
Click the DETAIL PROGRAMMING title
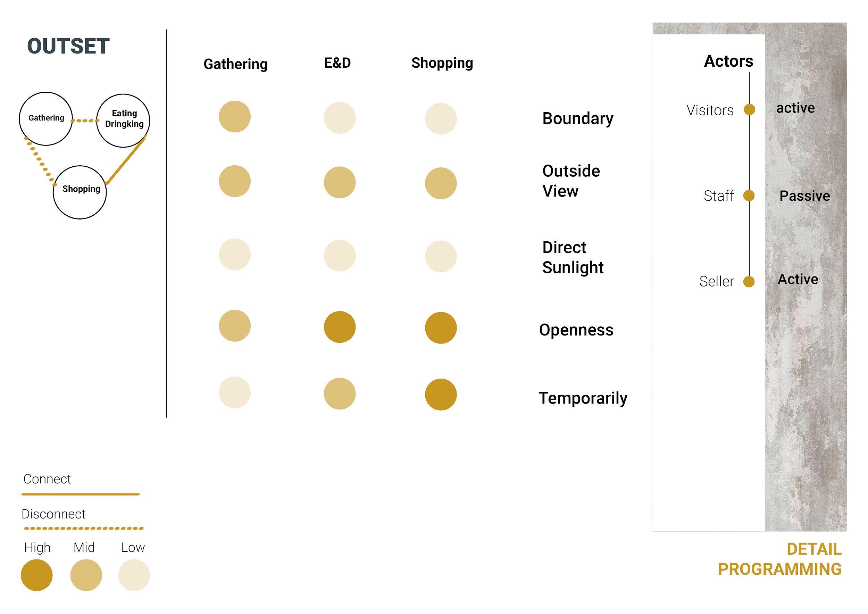pyautogui.click(x=780, y=559)
